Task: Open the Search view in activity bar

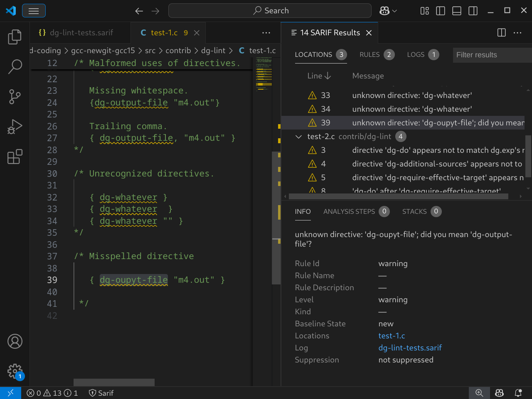Action: click(15, 66)
